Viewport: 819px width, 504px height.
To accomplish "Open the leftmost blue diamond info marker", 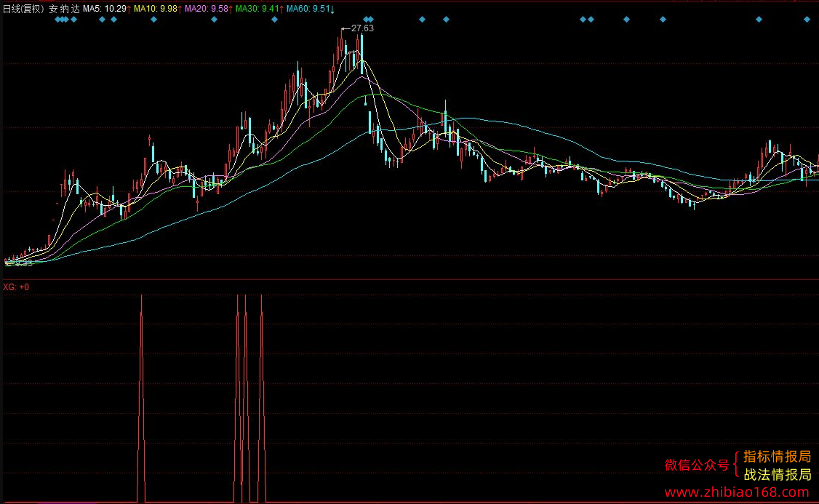I will click(x=57, y=20).
